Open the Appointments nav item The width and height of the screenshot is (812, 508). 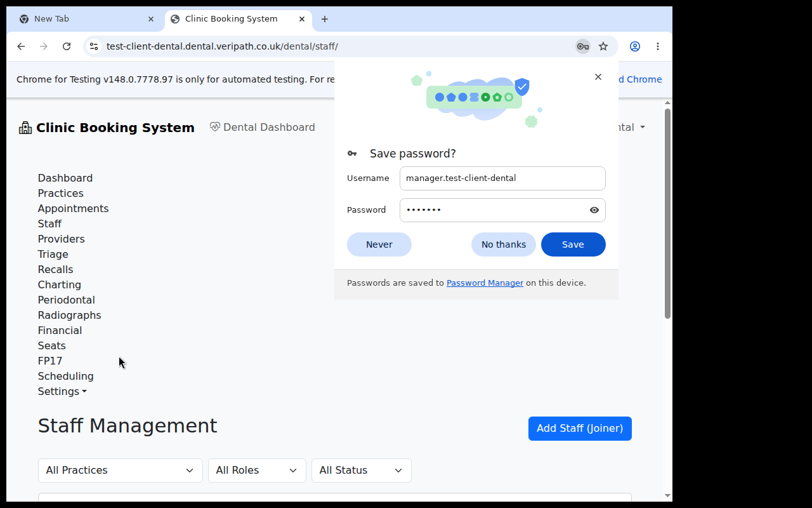pos(73,208)
